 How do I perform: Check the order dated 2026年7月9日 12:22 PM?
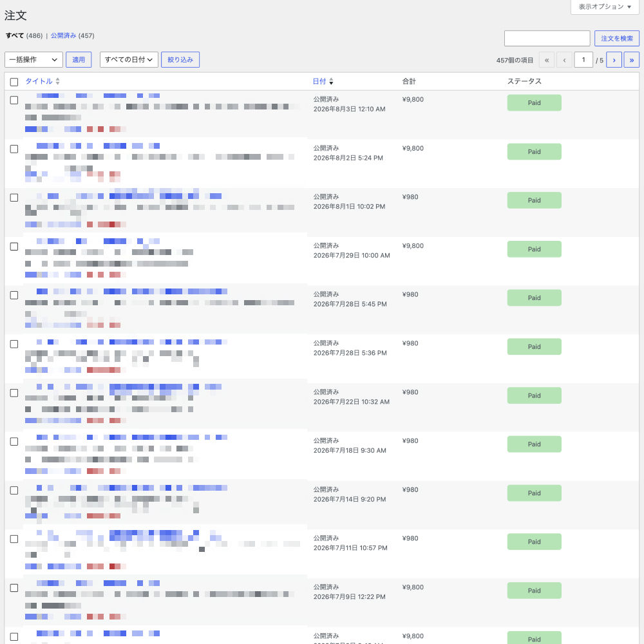pyautogui.click(x=14, y=588)
